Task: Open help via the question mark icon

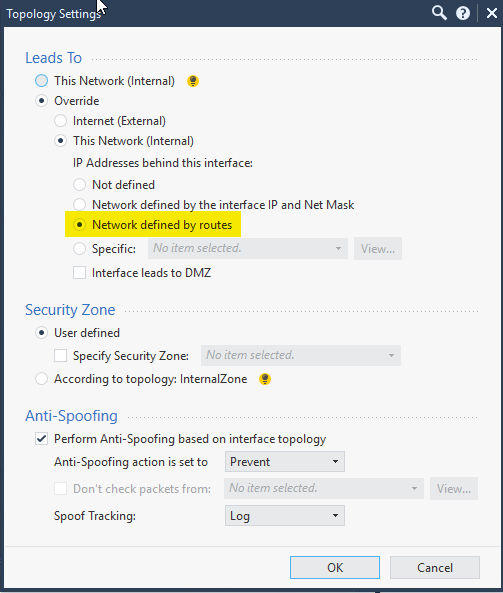Action: 463,13
